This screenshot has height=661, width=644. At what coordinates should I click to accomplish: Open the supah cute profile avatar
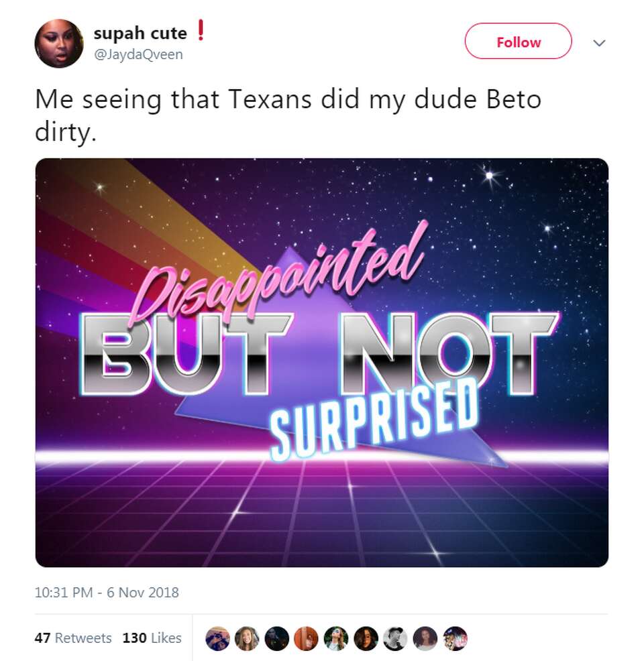pyautogui.click(x=58, y=44)
